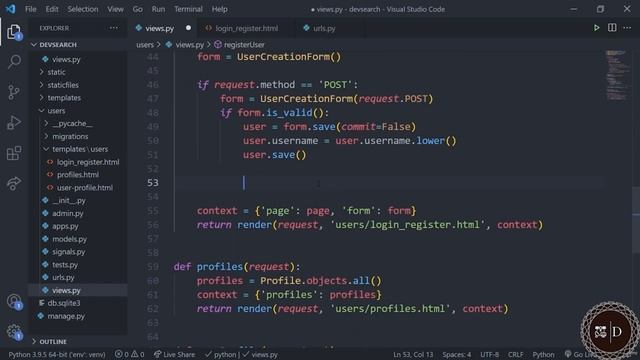Expand the staticfiles folder
This screenshot has width=640, height=360.
63,85
